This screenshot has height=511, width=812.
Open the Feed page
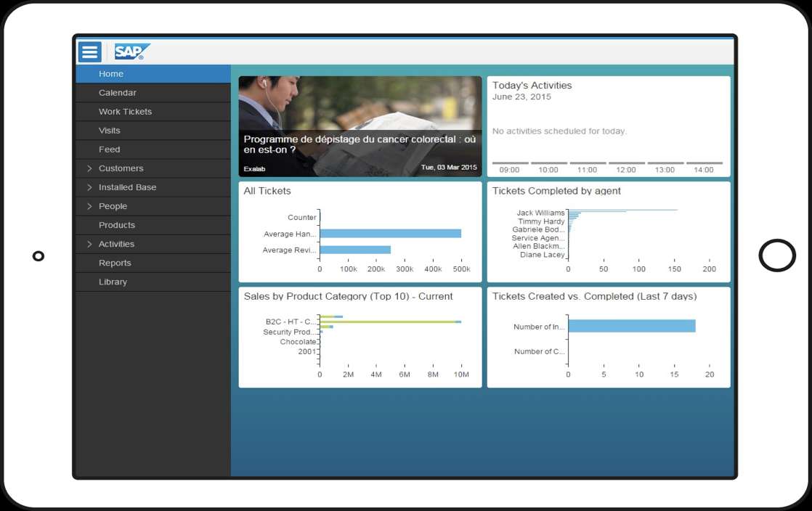point(110,149)
